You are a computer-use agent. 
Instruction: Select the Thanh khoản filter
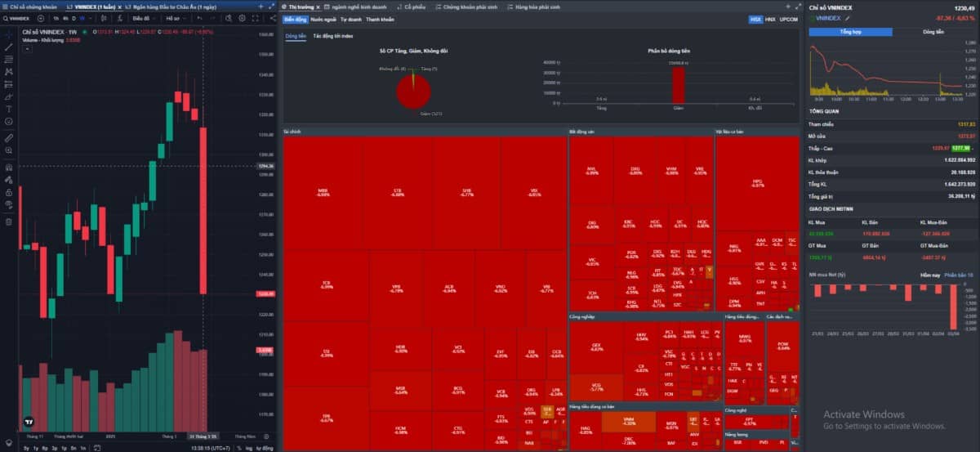[x=380, y=19]
